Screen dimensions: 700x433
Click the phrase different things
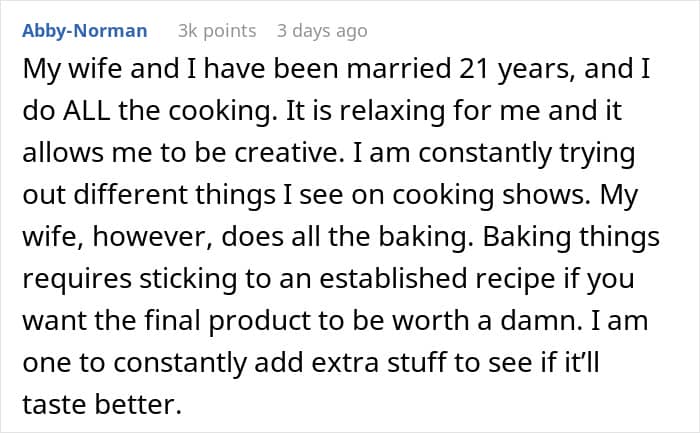pyautogui.click(x=174, y=196)
